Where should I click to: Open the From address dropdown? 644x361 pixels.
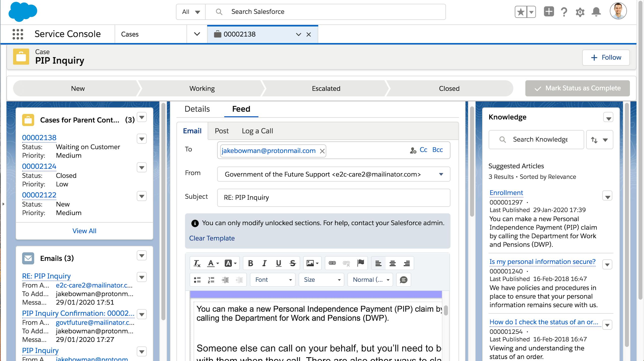[x=441, y=174]
